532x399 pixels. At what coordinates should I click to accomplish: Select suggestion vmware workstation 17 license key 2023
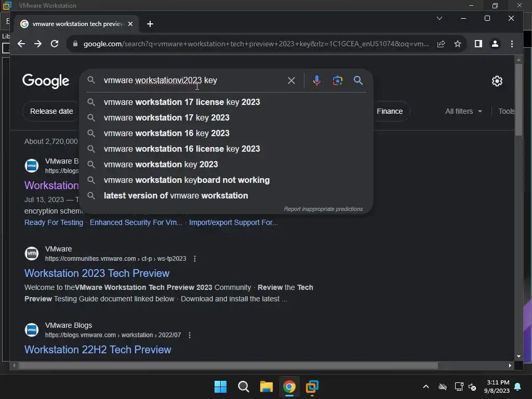point(226,102)
